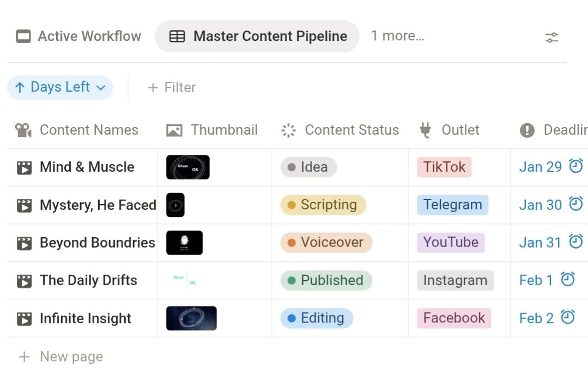Click the image icon in the Thumbnail header

(x=173, y=130)
